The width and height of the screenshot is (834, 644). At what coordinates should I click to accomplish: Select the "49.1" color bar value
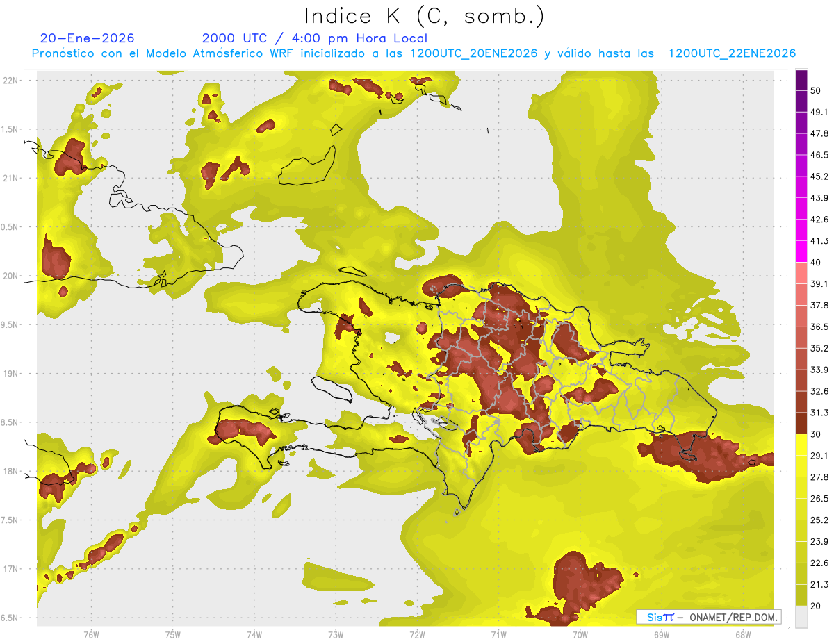tap(819, 112)
